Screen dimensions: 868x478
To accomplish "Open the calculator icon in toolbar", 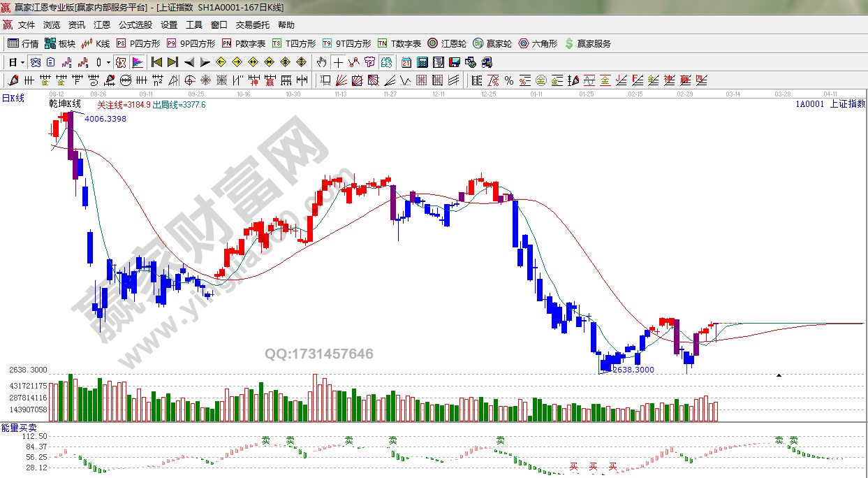I will pos(422,62).
